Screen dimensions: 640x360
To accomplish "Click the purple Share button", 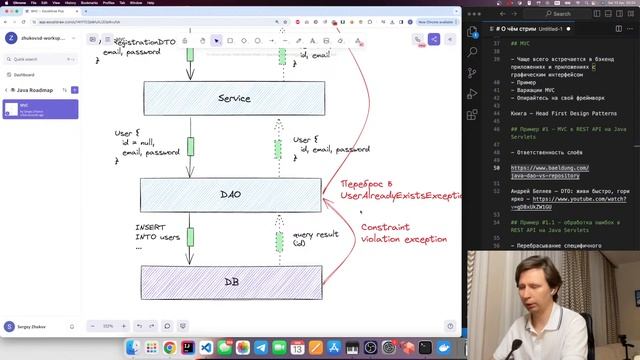I will [434, 39].
